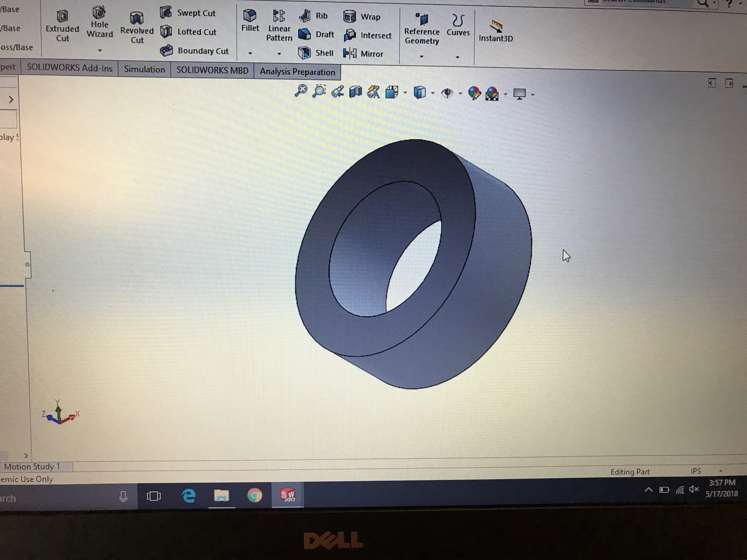Toggle the Hide/Show Items eye icon

pos(447,93)
